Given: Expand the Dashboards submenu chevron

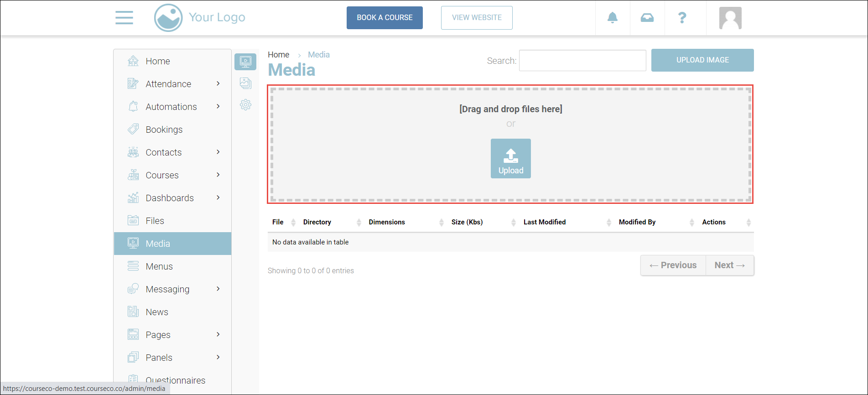Looking at the screenshot, I should coord(218,197).
